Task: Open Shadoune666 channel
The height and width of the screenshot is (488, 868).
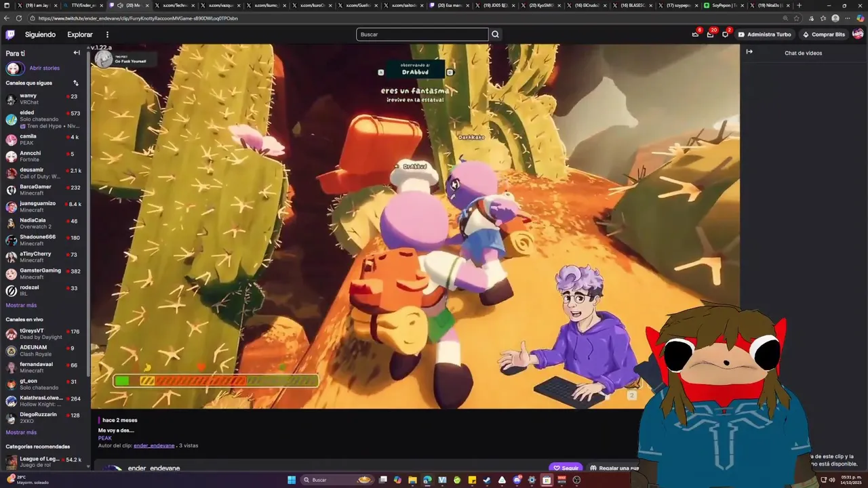Action: pos(44,241)
